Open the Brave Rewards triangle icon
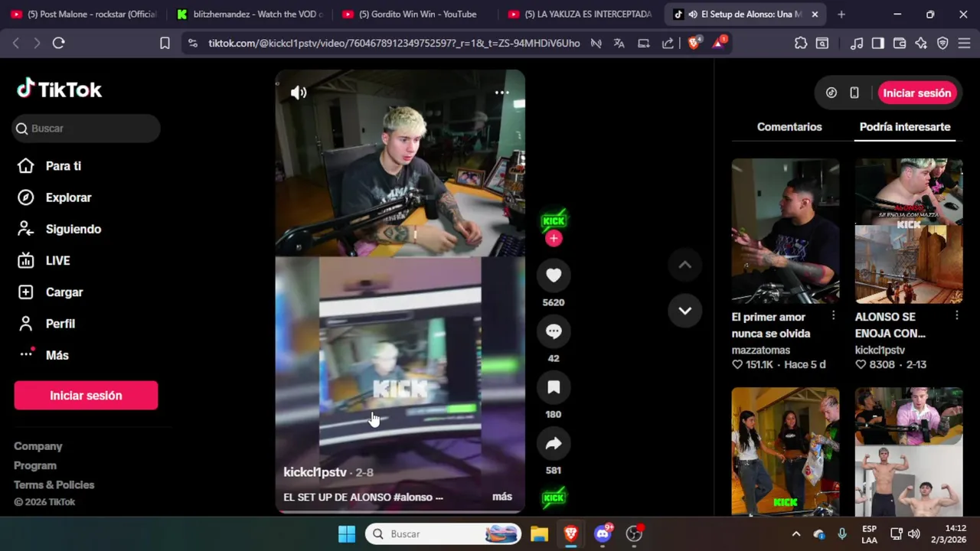The width and height of the screenshot is (980, 551). (x=719, y=43)
